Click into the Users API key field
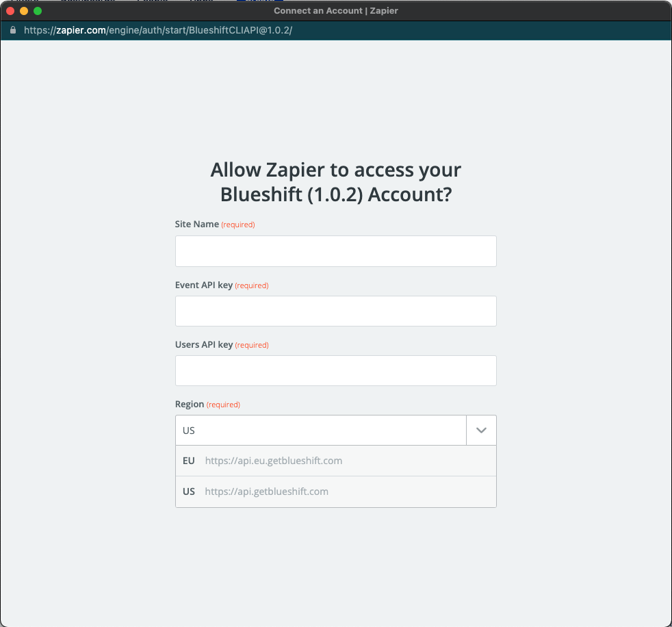Viewport: 672px width, 627px height. coord(335,371)
